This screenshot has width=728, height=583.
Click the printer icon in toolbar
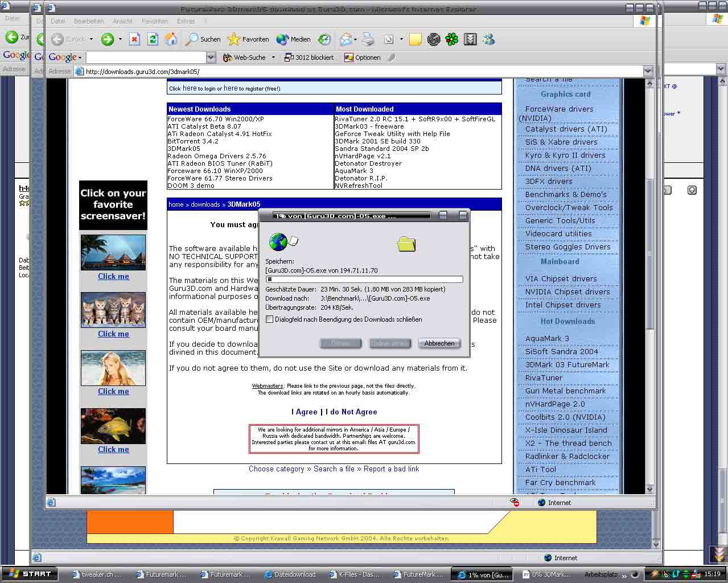368,39
